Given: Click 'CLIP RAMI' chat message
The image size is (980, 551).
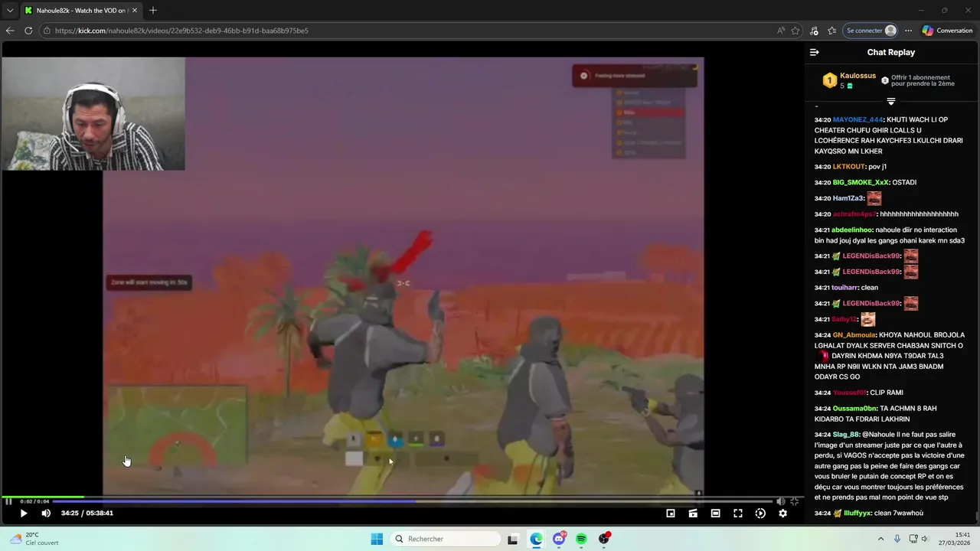Looking at the screenshot, I should (x=887, y=393).
